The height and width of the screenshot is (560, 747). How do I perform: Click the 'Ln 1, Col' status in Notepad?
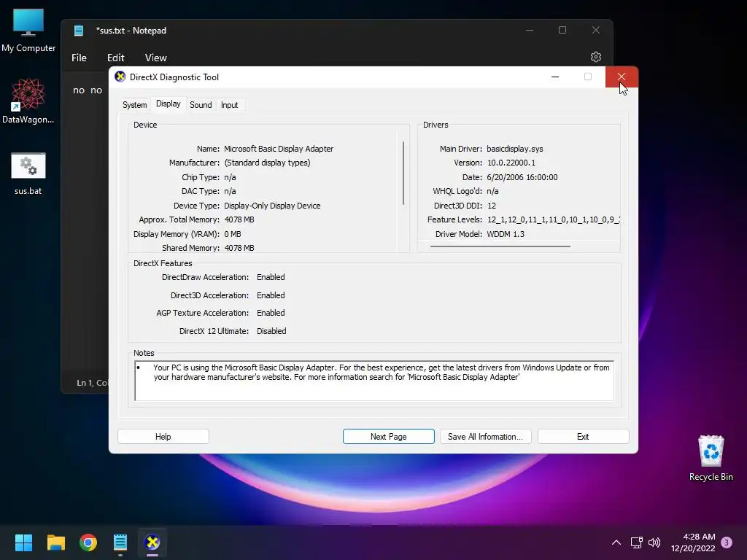pyautogui.click(x=93, y=383)
